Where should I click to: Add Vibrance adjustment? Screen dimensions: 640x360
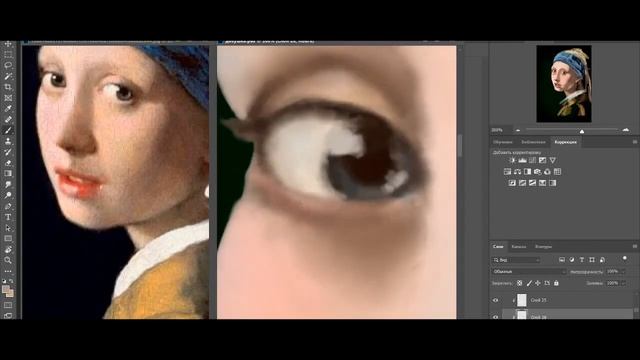pos(553,160)
